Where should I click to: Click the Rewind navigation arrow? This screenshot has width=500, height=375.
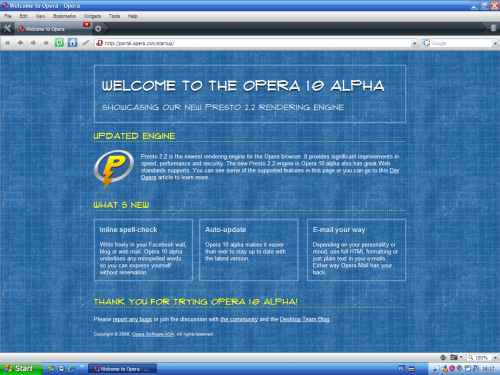point(7,43)
